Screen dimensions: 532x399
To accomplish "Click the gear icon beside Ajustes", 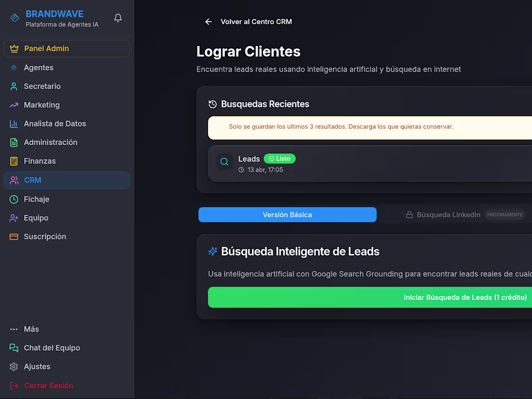I will pos(14,367).
